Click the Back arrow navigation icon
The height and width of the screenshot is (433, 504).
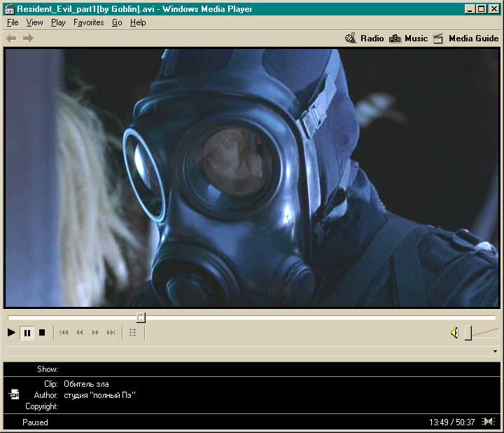11,39
